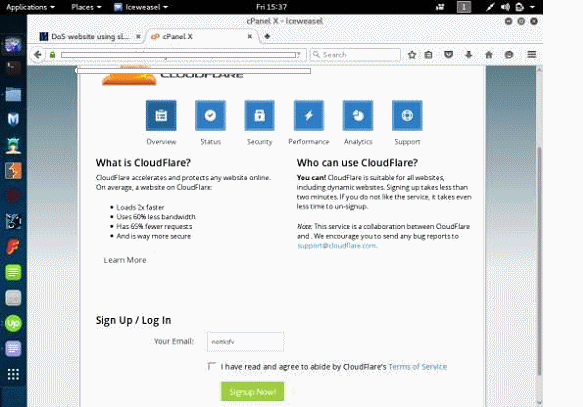The width and height of the screenshot is (583, 407).
Task: Bookmark page with the star icon
Action: [412, 55]
